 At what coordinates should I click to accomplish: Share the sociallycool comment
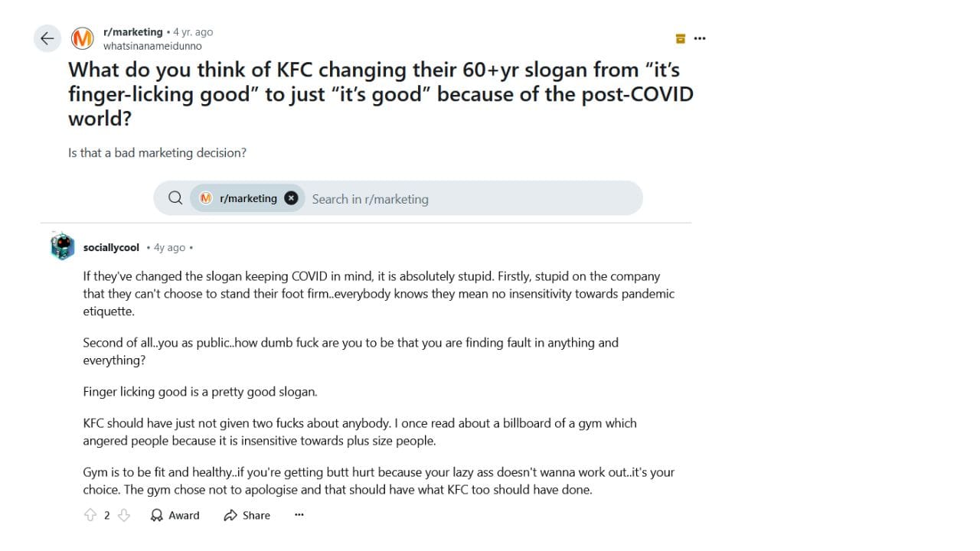247,515
